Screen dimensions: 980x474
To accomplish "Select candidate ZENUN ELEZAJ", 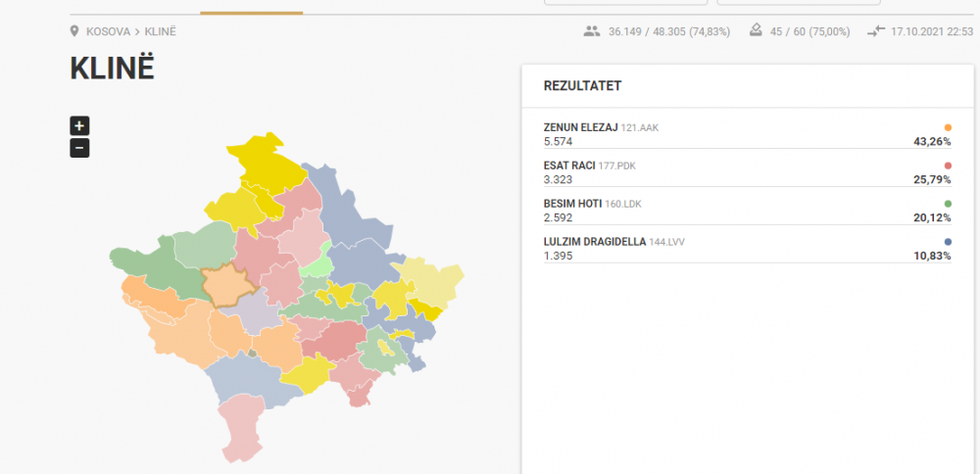I will (x=580, y=127).
